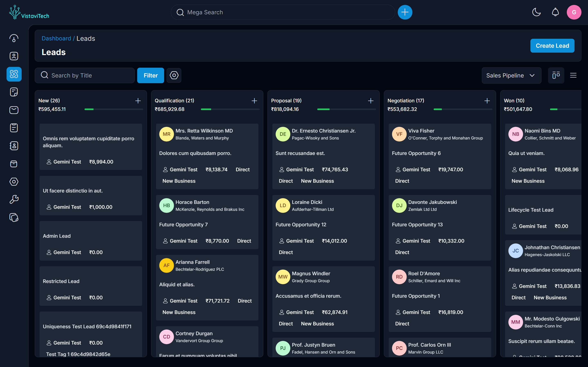Image resolution: width=588 pixels, height=367 pixels.
Task: Click the green progress bar under New column
Action: click(89, 109)
